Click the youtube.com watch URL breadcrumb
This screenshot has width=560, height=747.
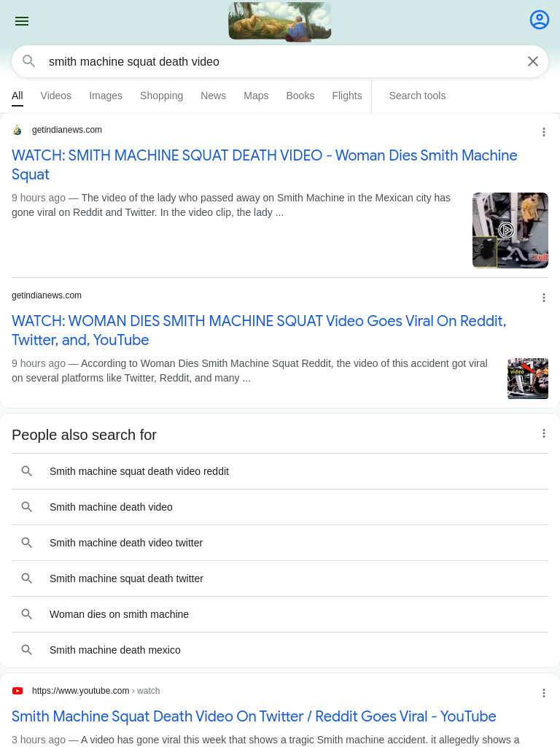[96, 691]
